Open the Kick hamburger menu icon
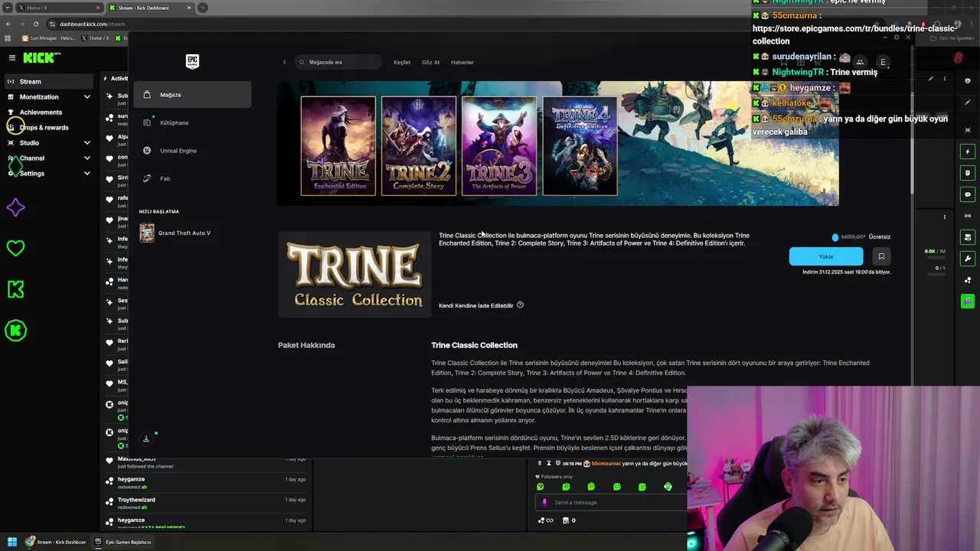Viewport: 980px width, 551px height. coord(11,57)
